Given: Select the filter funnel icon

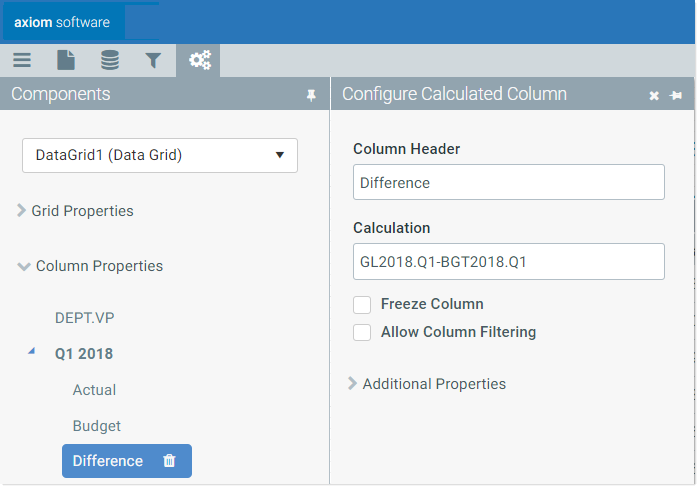Looking at the screenshot, I should 153,60.
